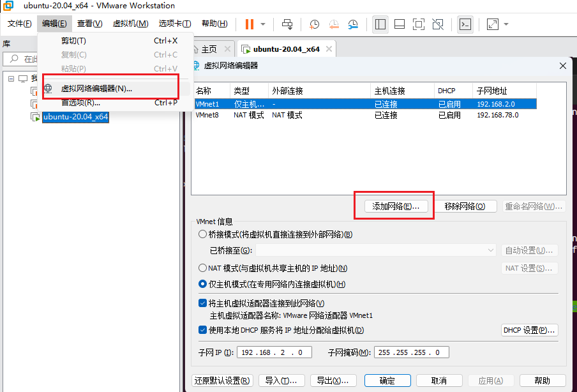Toggle 使用本地 DHCP 服务 checkbox

202,330
